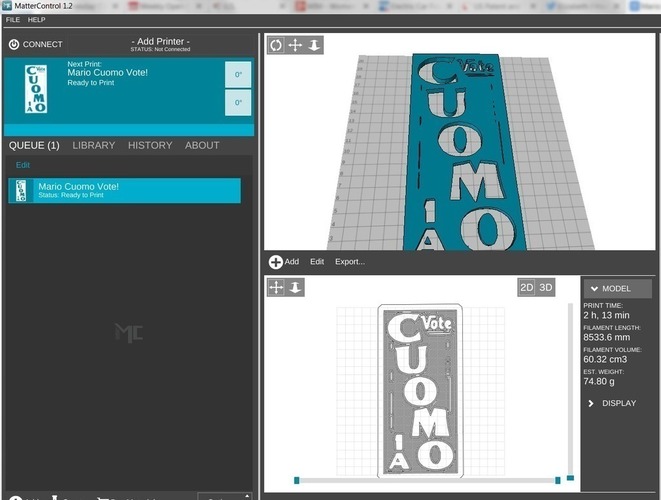The height and width of the screenshot is (500, 661).
Task: Click the filament length value 8533.6 mm
Action: pyautogui.click(x=607, y=337)
